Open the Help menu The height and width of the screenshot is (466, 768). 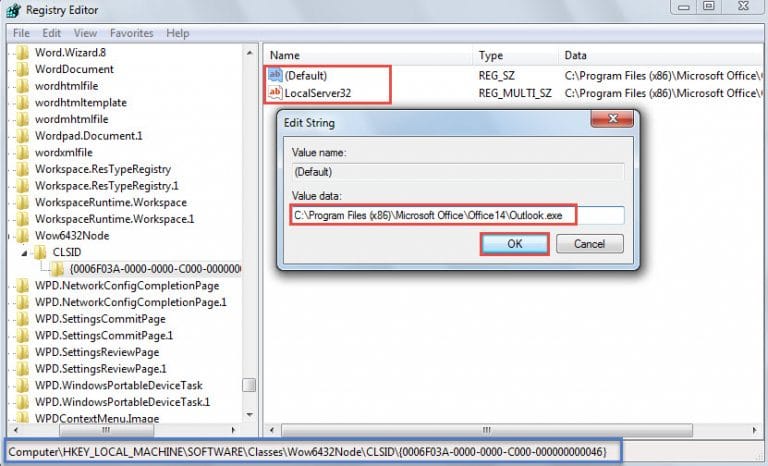pyautogui.click(x=177, y=33)
